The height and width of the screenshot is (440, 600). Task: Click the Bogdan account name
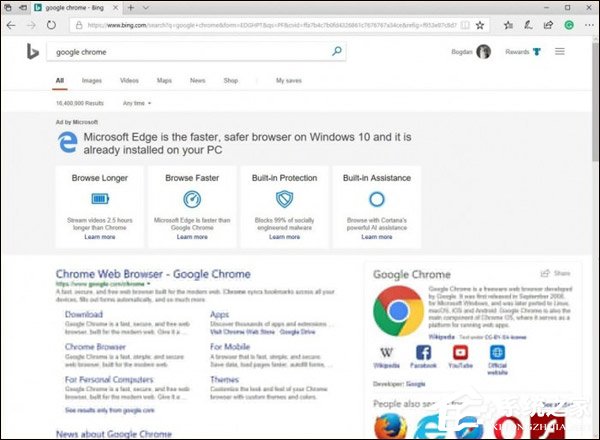[x=462, y=52]
